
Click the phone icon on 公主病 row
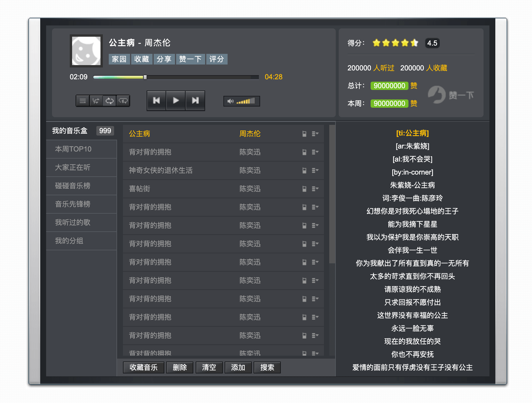pyautogui.click(x=304, y=134)
